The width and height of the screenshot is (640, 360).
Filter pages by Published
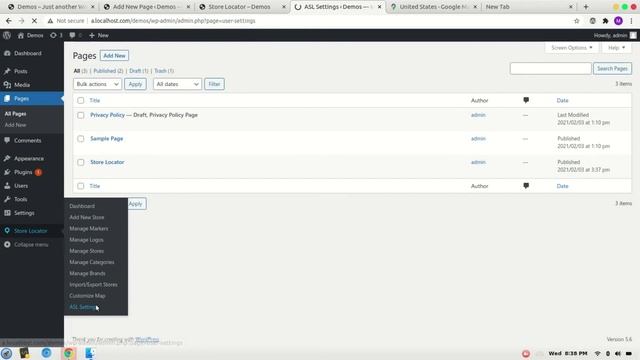tap(108, 71)
